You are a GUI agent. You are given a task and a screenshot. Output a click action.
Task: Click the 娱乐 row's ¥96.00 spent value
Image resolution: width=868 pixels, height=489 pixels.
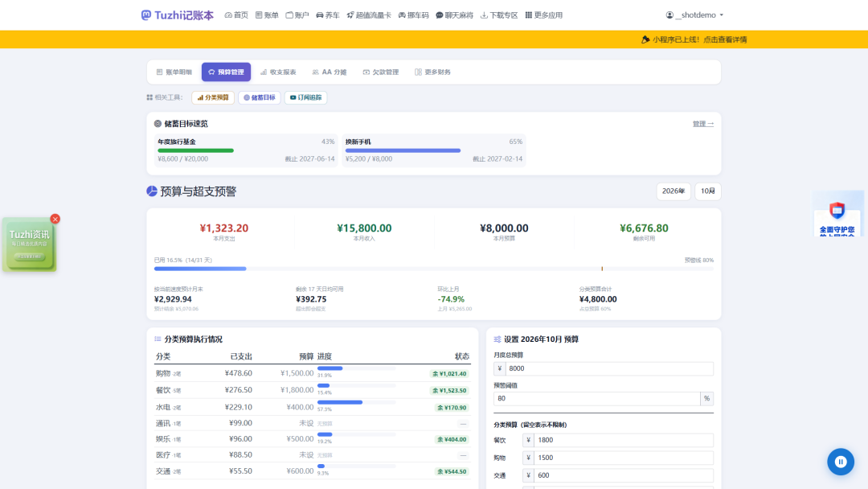pos(241,439)
